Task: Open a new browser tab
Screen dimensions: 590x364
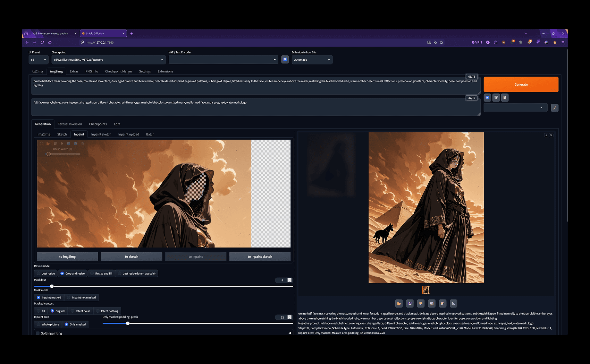Action: point(132,34)
